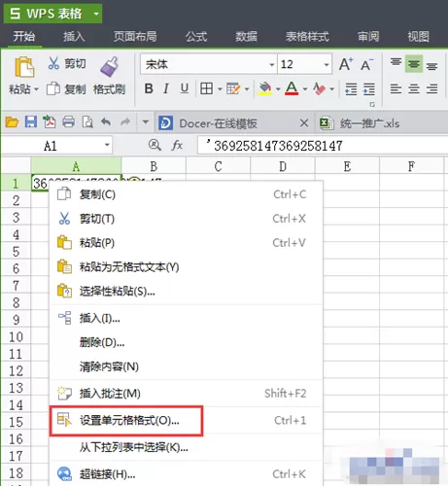This screenshot has height=486, width=448.
Task: Choose 复制(C) from context menu
Action: click(x=187, y=194)
